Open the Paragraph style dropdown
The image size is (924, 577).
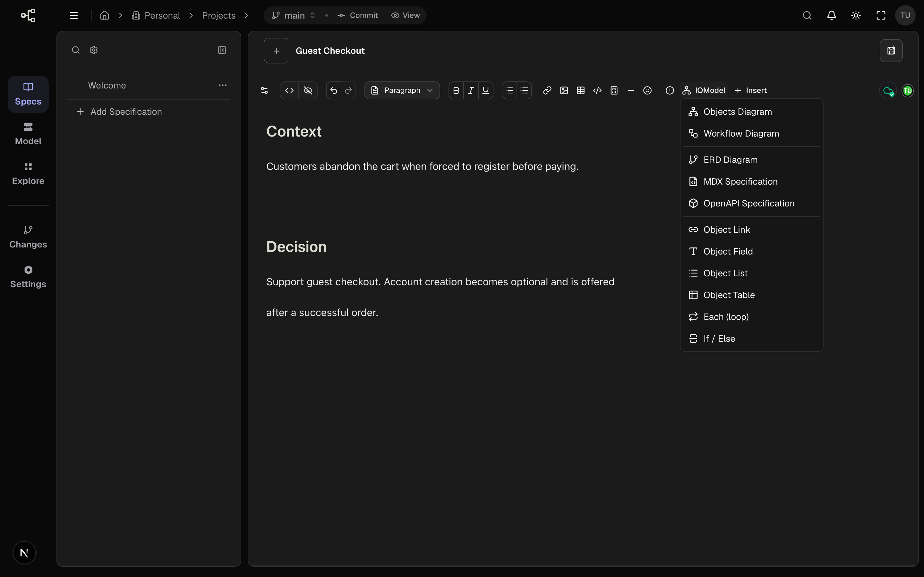(402, 90)
